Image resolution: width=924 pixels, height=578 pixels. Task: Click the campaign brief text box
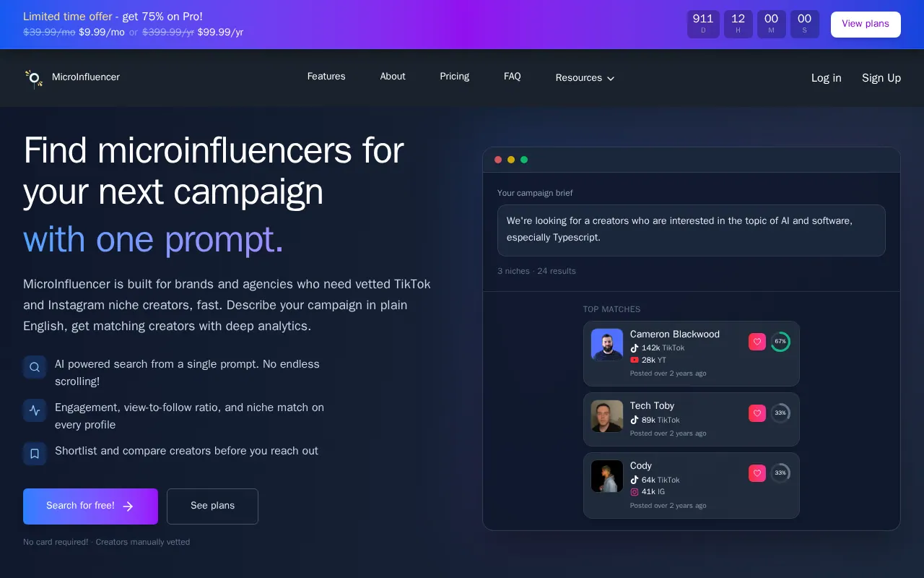coord(692,230)
